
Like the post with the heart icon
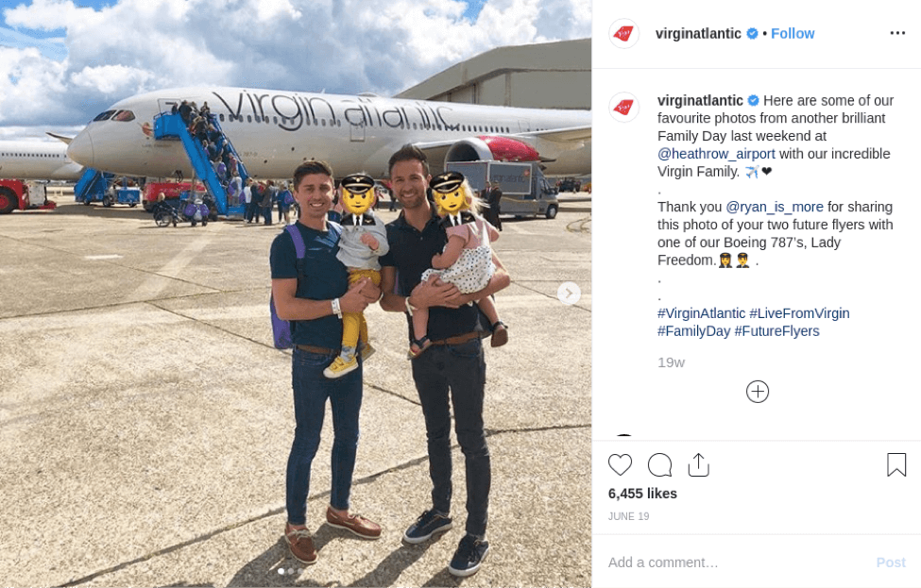pyautogui.click(x=620, y=464)
